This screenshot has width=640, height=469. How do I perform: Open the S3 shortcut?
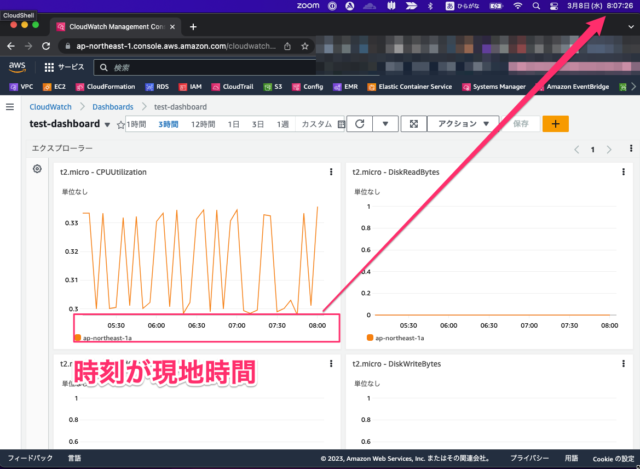tap(273, 87)
